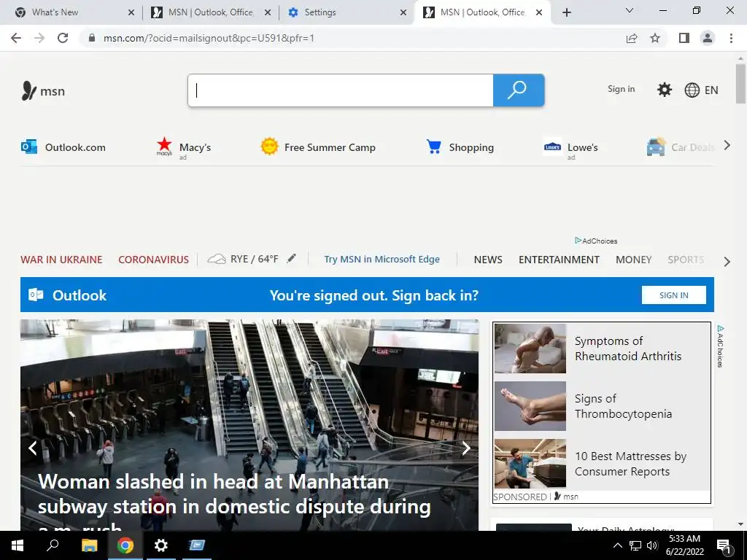Screen dimensions: 747x560
Task: Open Symptoms of Rheumatoid Arthritis ad
Action: pos(602,349)
